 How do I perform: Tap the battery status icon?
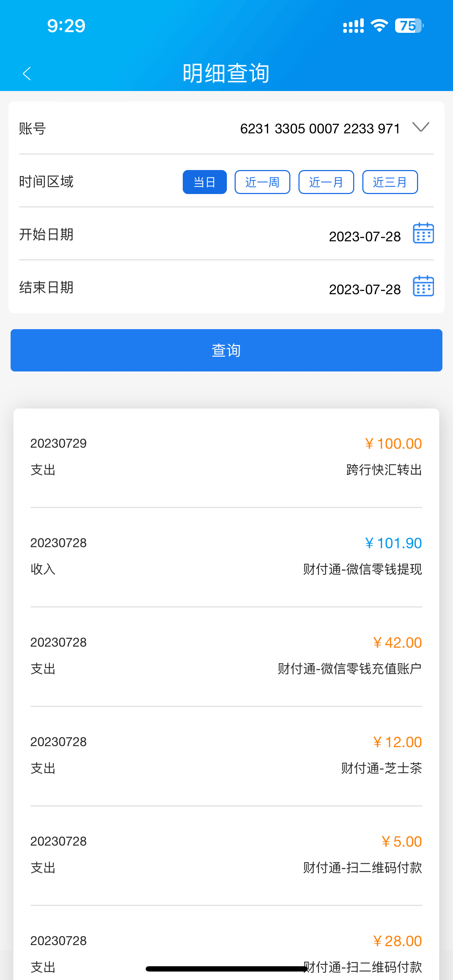(409, 26)
